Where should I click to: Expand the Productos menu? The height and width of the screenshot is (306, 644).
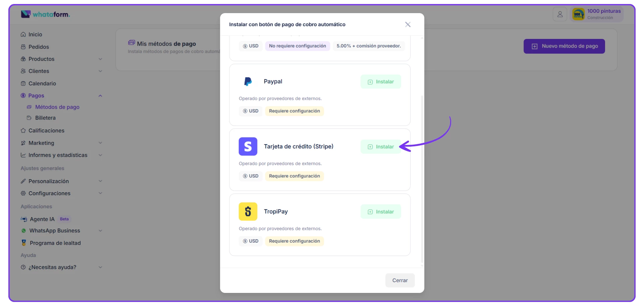point(41,59)
